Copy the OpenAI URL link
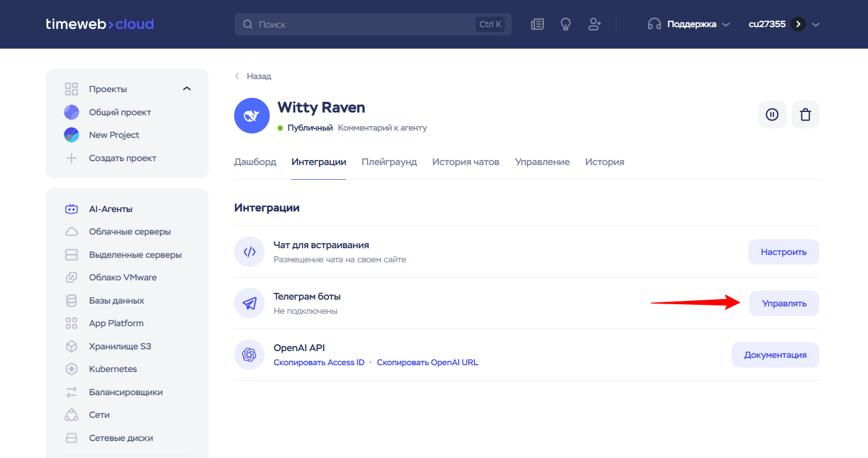 click(427, 363)
